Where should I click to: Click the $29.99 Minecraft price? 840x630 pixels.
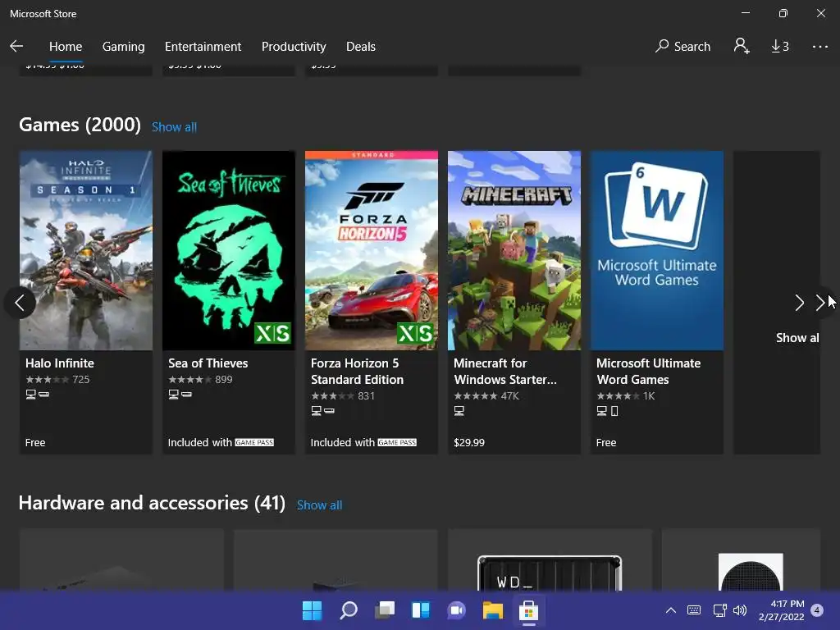(468, 442)
